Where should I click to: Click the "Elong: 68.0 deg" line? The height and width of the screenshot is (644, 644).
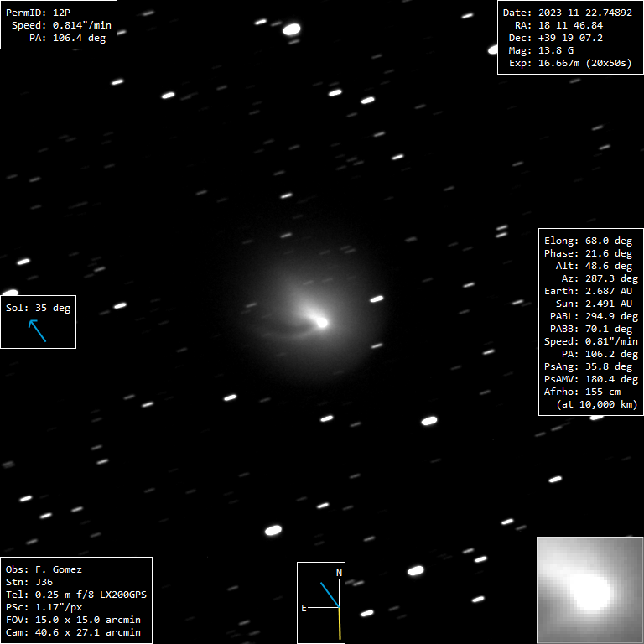pos(588,241)
